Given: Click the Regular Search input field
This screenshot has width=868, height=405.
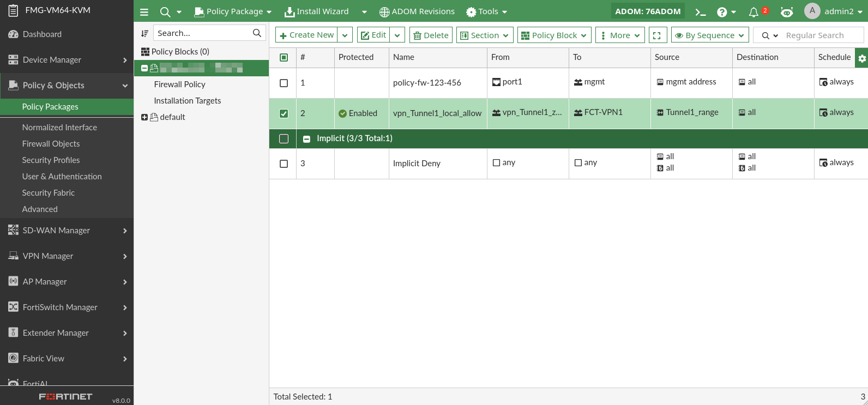Looking at the screenshot, I should point(822,35).
